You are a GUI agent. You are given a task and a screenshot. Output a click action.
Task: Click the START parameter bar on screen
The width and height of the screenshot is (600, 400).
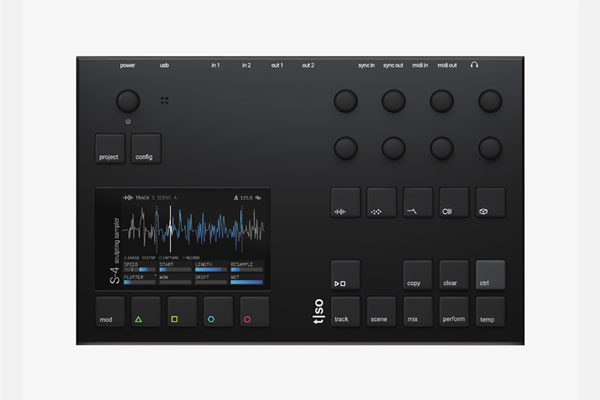click(175, 269)
